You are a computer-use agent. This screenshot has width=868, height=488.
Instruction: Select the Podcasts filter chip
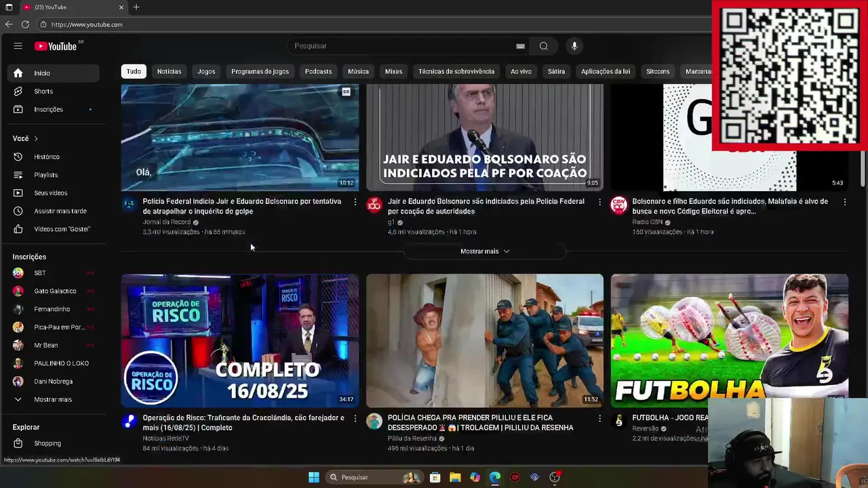(318, 71)
